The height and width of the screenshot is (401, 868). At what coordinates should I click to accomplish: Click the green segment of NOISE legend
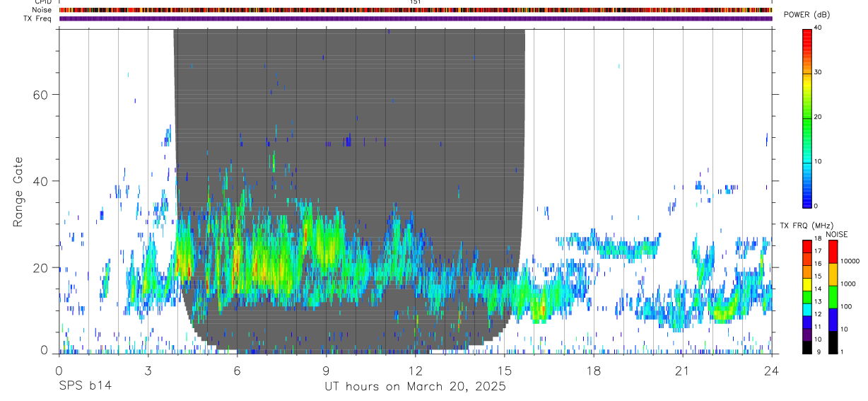coord(833,296)
